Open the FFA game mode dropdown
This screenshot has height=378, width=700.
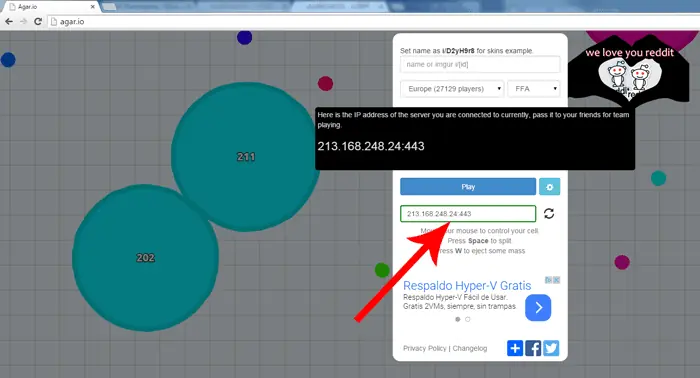[534, 89]
